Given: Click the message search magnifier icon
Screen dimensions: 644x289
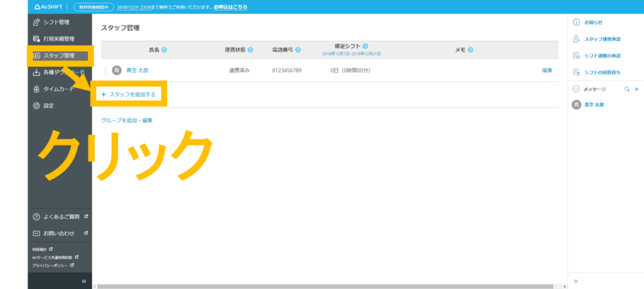Looking at the screenshot, I should pos(627,89).
